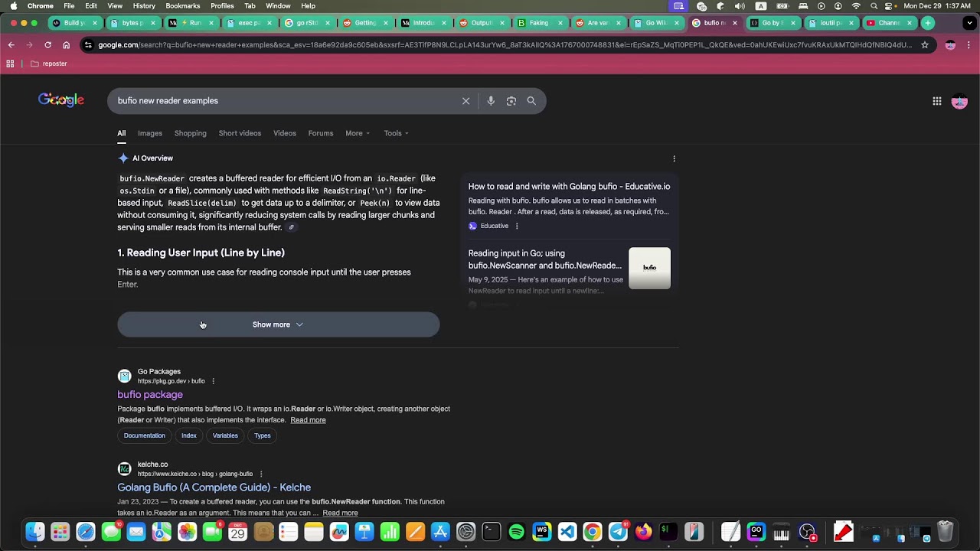
Task: Open WebStorm from the dock
Action: click(x=542, y=531)
